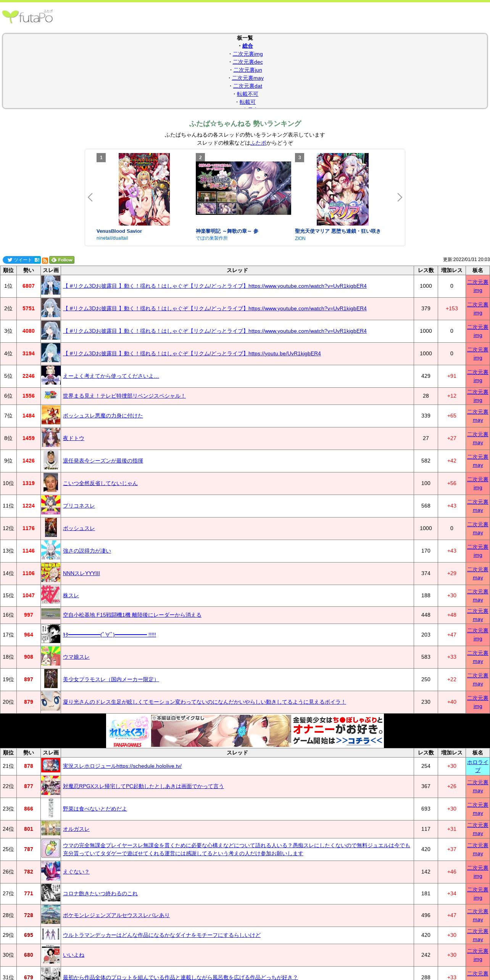The image size is (490, 980).
Task: Click thumbnail of 実況スレホロジュール thread
Action: (x=51, y=766)
